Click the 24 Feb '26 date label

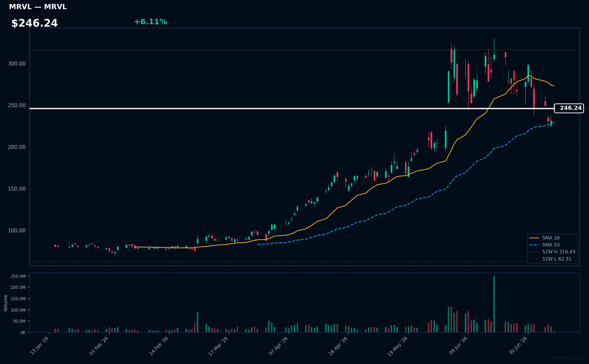tap(159, 346)
